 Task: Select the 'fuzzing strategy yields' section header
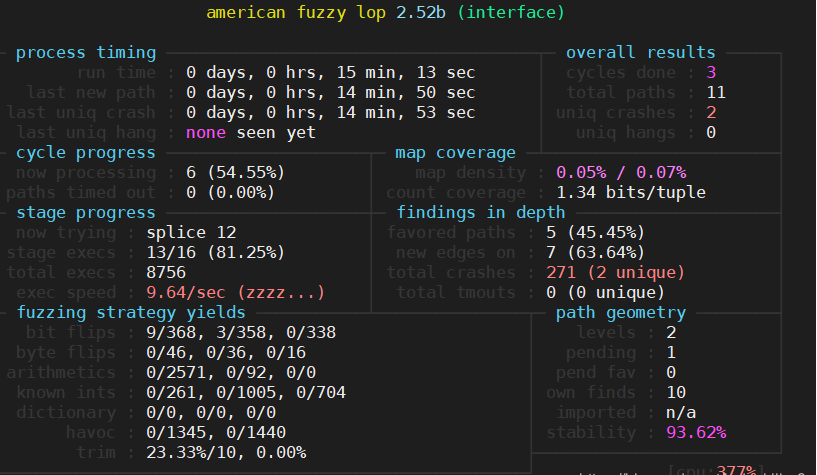131,312
